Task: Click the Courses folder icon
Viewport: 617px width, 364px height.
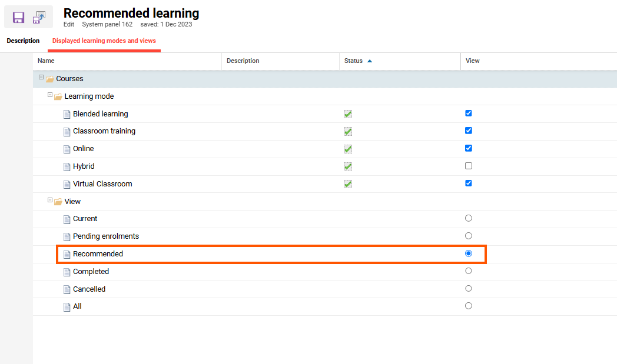Action: point(49,79)
